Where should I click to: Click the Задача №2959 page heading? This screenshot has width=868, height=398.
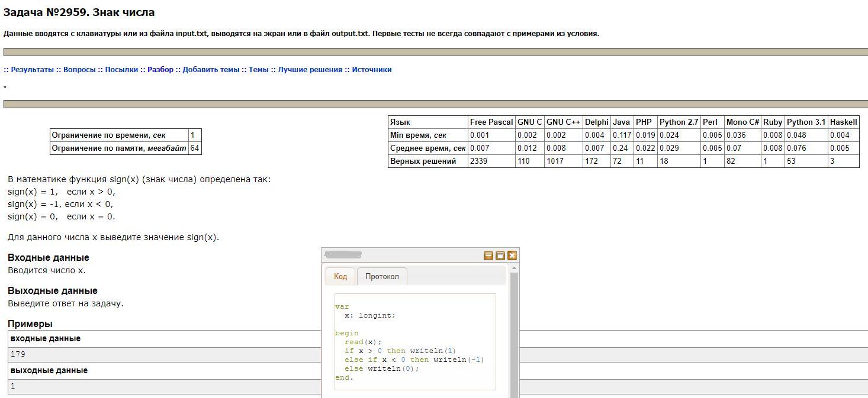pos(79,12)
